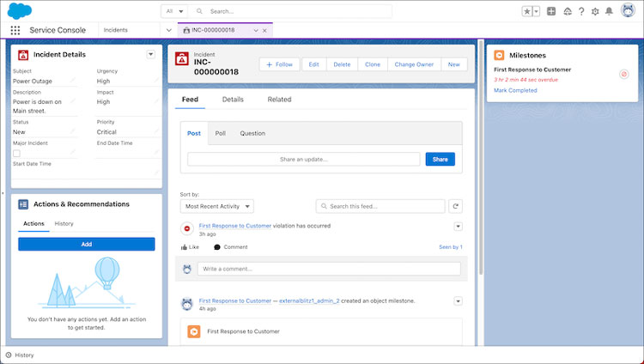Viewport: 644px width, 364px height.
Task: Open the search scope All dropdown
Action: tap(175, 11)
